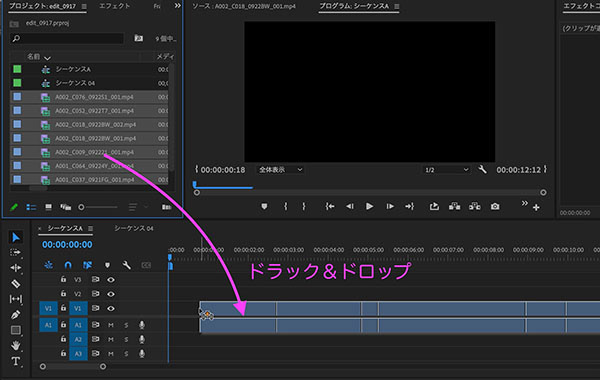Image resolution: width=600 pixels, height=380 pixels.
Task: Click the Mark In button
Action: click(x=285, y=207)
